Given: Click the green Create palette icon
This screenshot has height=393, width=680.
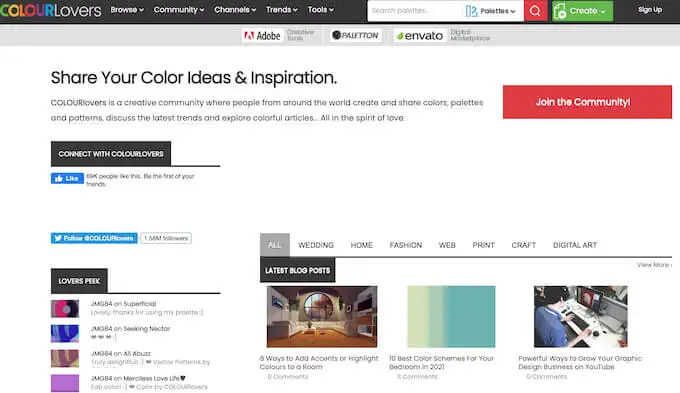Looking at the screenshot, I should point(560,11).
